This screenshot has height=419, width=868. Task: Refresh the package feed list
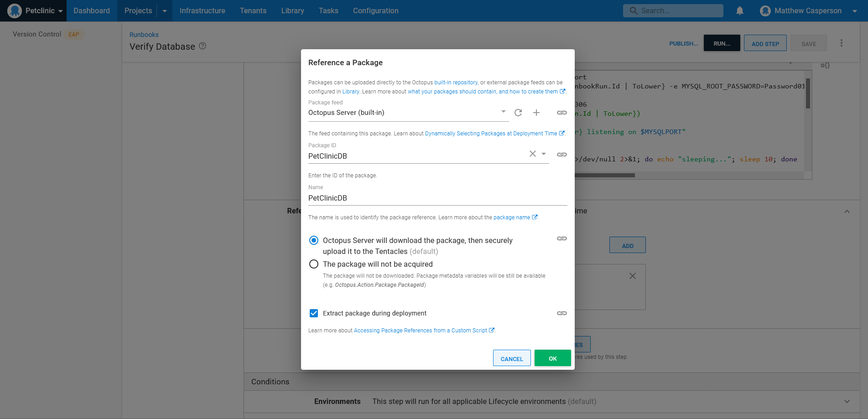(518, 112)
